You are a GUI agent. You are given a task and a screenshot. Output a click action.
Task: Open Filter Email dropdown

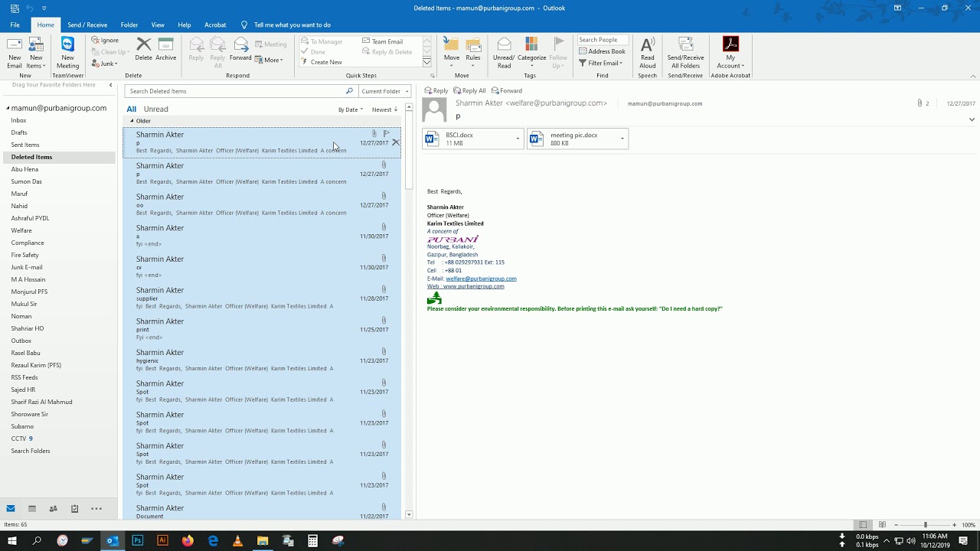[x=600, y=63]
